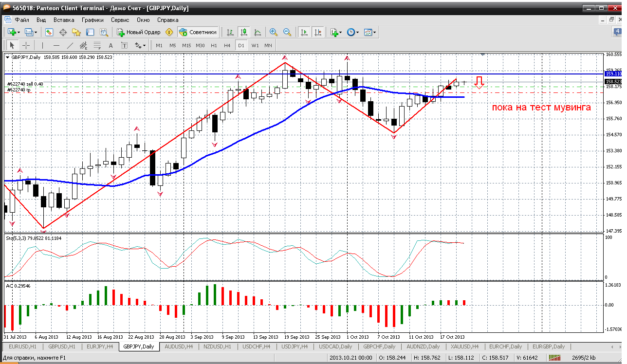Click the red 'пока на тест мувинга' annotation
Viewport: 627px width, 364px height.
(x=541, y=108)
